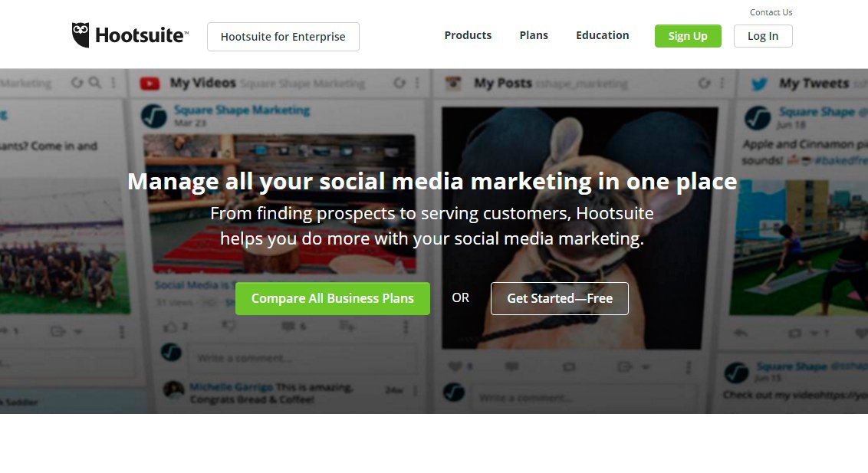Click the Compare All Business Plans button
Image resolution: width=868 pixels, height=473 pixels.
332,298
